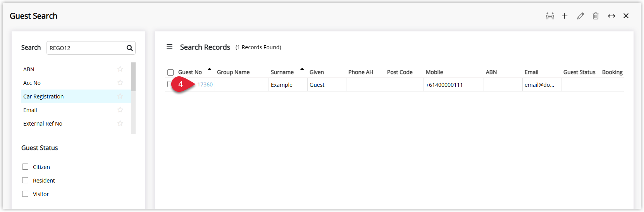Favorite the ABN search option star
Screen dimensions: 644x212
(x=120, y=69)
